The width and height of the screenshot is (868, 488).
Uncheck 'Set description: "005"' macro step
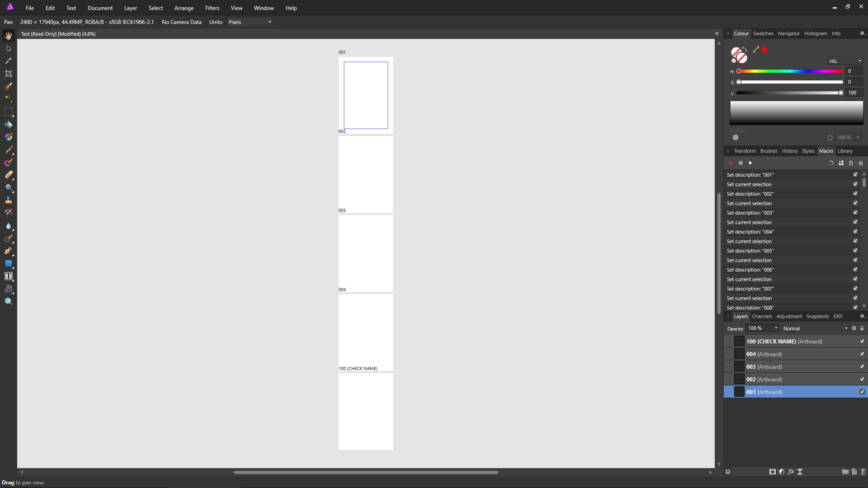pyautogui.click(x=855, y=251)
